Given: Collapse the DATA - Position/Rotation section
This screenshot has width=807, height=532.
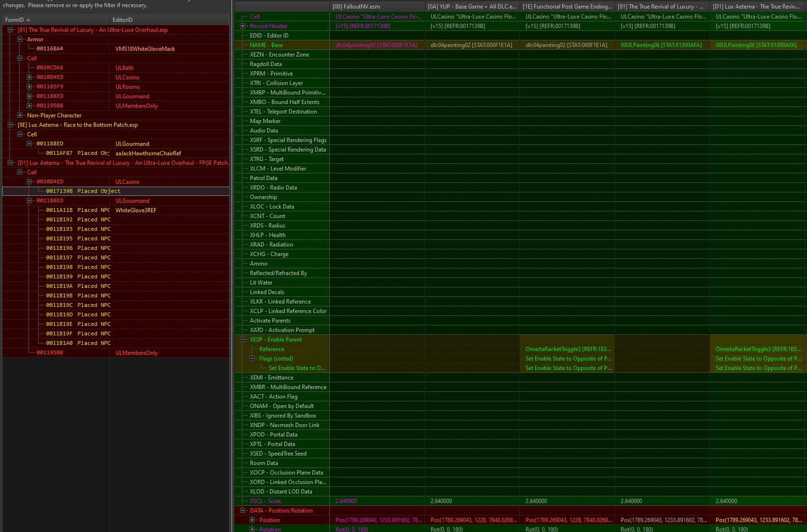Looking at the screenshot, I should pos(242,511).
